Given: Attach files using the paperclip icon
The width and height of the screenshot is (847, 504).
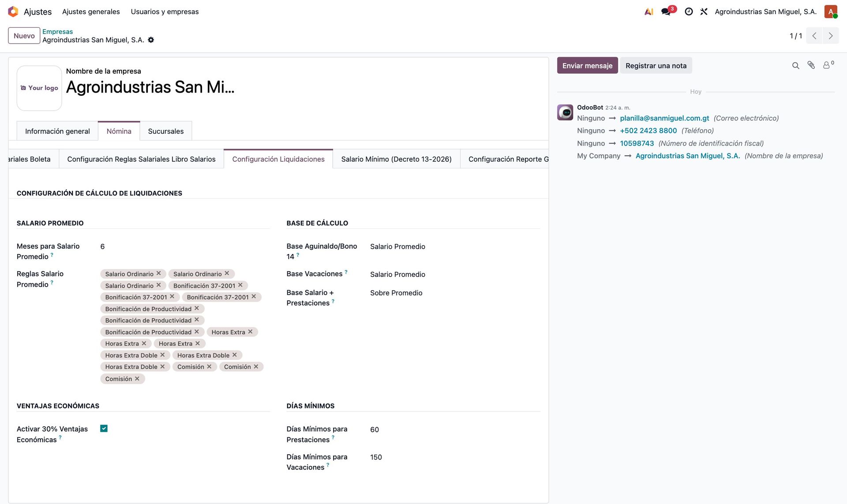Looking at the screenshot, I should (x=811, y=65).
